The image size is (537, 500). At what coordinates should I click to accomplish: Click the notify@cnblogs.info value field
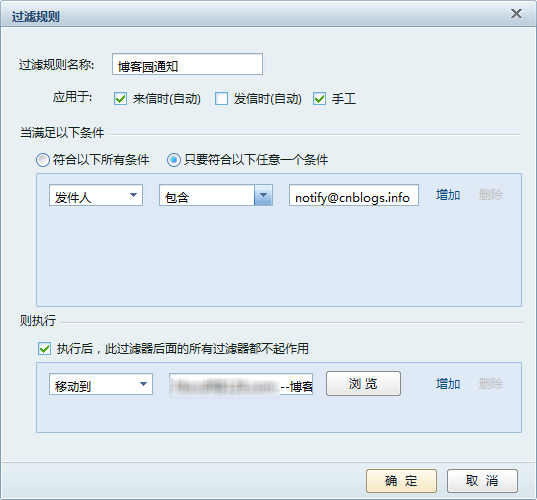point(354,195)
